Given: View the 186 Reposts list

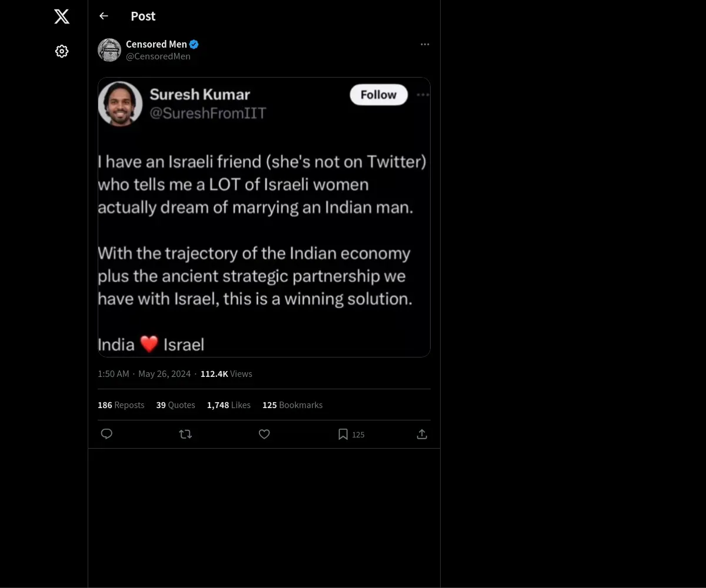Looking at the screenshot, I should point(121,405).
